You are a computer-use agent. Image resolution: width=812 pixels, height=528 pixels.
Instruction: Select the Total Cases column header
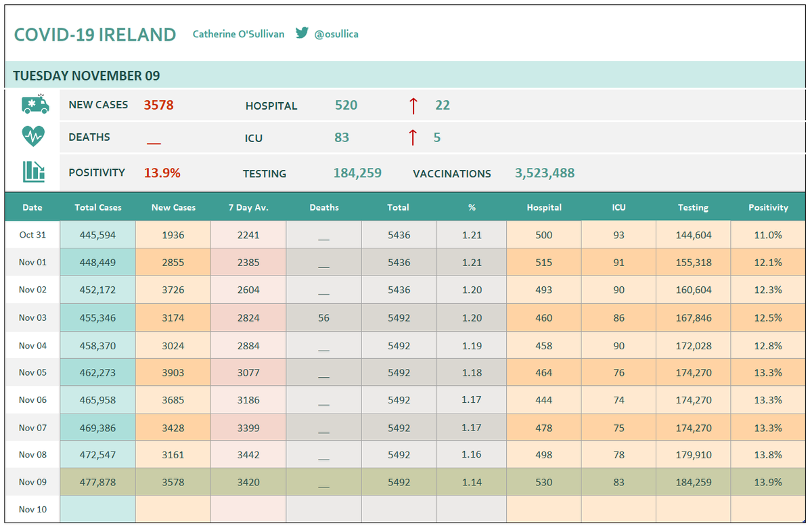click(98, 207)
